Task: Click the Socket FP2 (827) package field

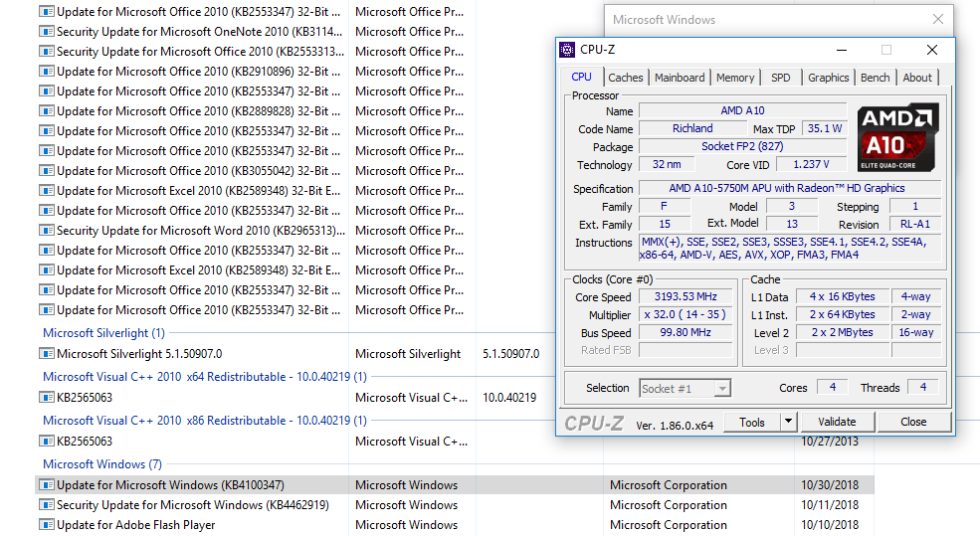Action: pos(742,146)
